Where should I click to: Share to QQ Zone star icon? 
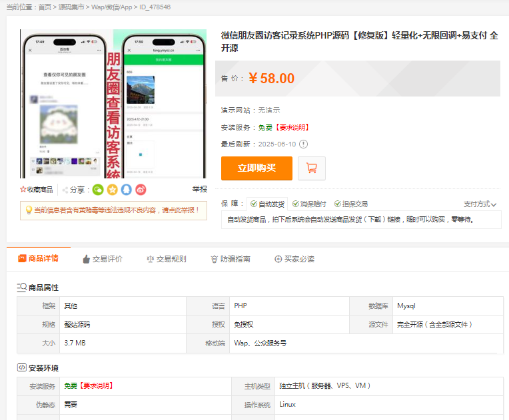click(113, 190)
